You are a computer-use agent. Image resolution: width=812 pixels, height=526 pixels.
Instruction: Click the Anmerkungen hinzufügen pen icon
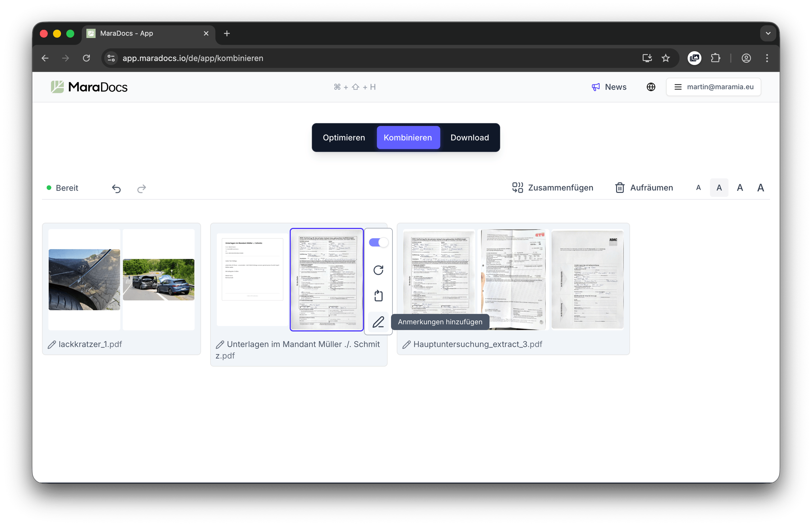point(378,322)
